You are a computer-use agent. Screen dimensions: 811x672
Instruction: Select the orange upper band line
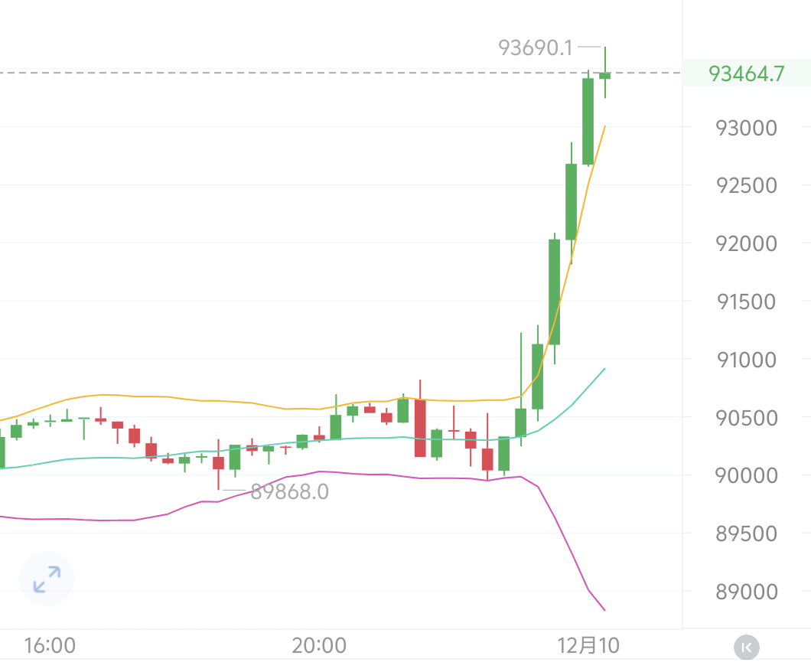click(x=230, y=401)
